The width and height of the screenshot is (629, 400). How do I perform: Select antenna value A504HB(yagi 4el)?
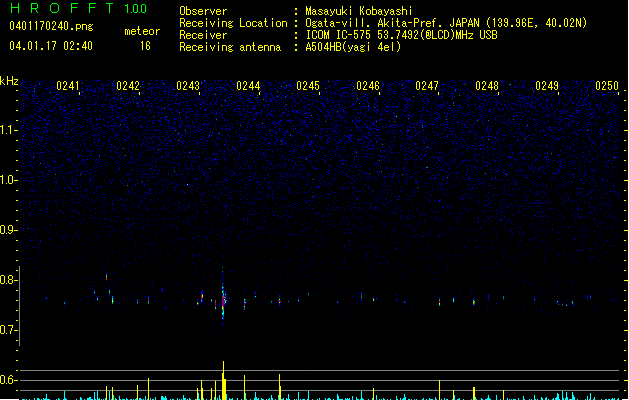(353, 47)
